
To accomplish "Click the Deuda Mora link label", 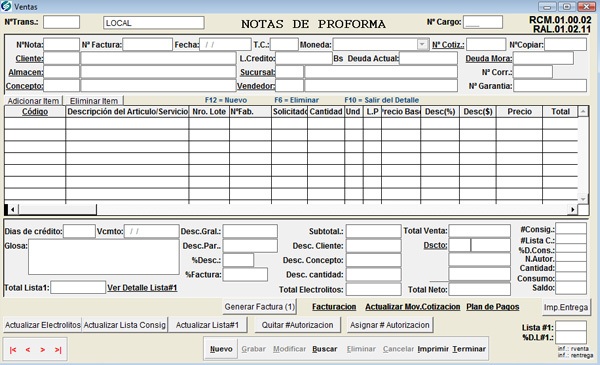I will click(x=489, y=59).
